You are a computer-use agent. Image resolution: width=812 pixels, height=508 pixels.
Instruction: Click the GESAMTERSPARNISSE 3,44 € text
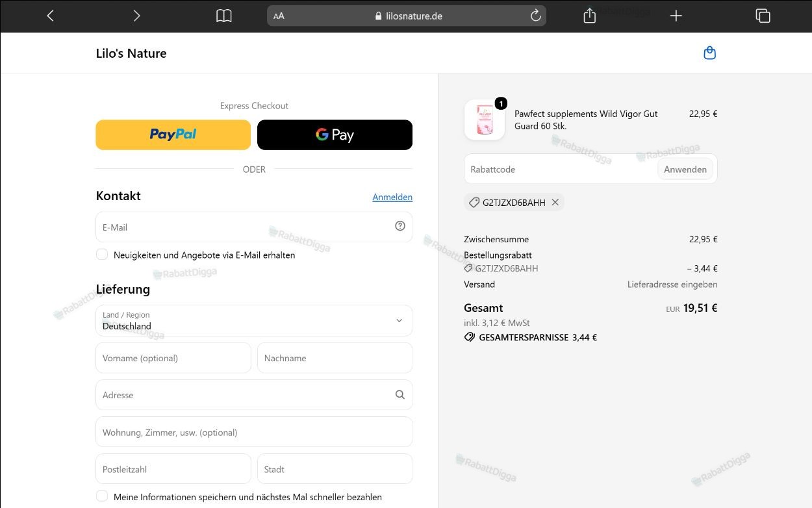pos(538,337)
